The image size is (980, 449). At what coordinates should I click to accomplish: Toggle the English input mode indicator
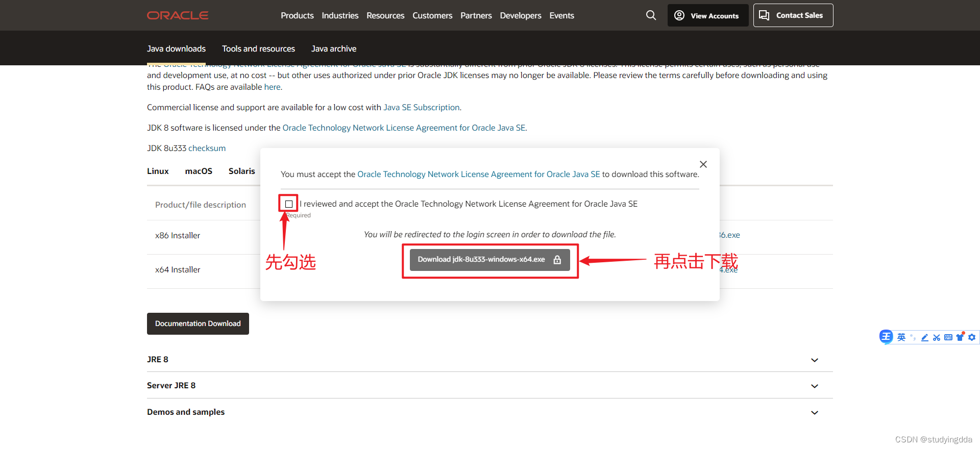pyautogui.click(x=901, y=337)
